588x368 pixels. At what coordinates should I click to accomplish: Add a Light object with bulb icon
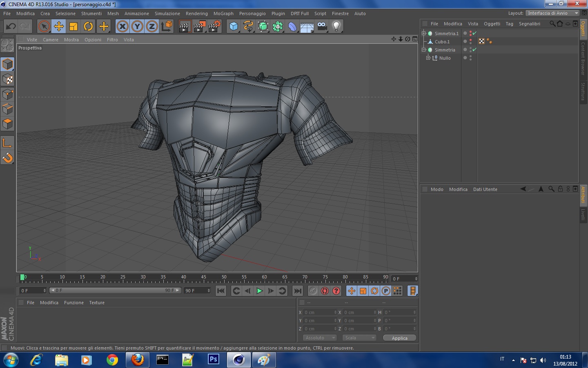click(x=336, y=27)
